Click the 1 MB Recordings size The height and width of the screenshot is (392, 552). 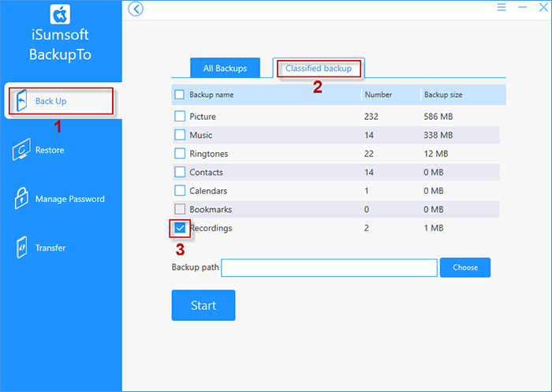coord(434,228)
